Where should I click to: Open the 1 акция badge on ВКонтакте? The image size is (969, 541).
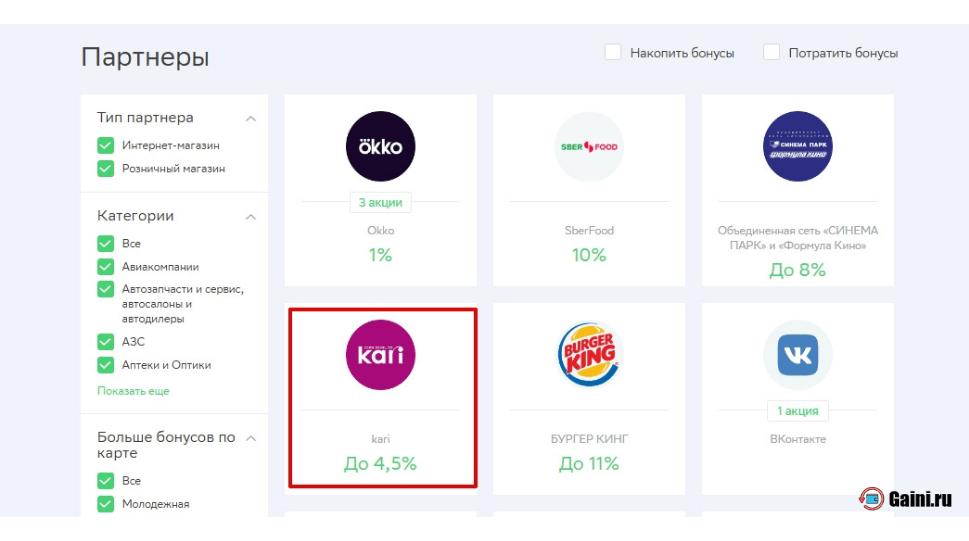(797, 411)
